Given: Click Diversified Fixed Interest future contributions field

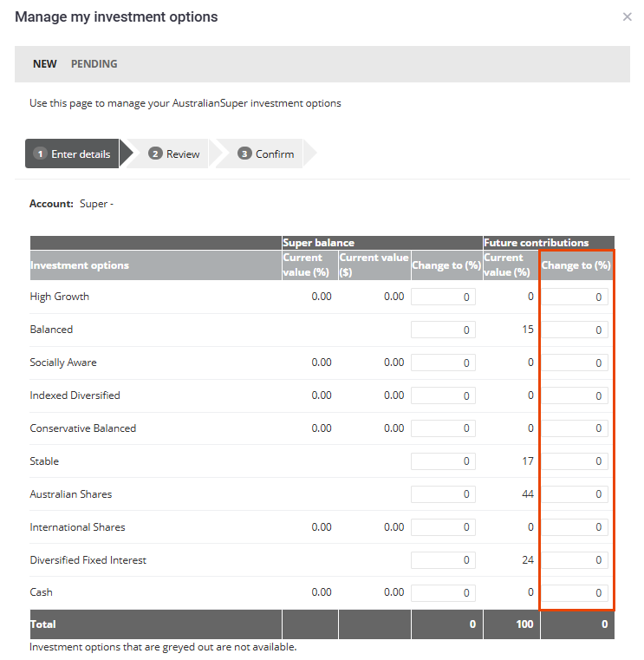Looking at the screenshot, I should point(576,560).
